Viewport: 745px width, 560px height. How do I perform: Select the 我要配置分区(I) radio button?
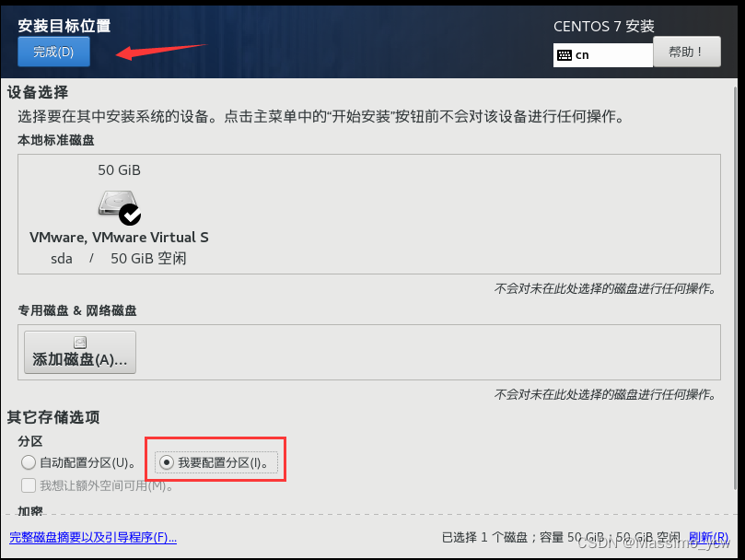[167, 462]
